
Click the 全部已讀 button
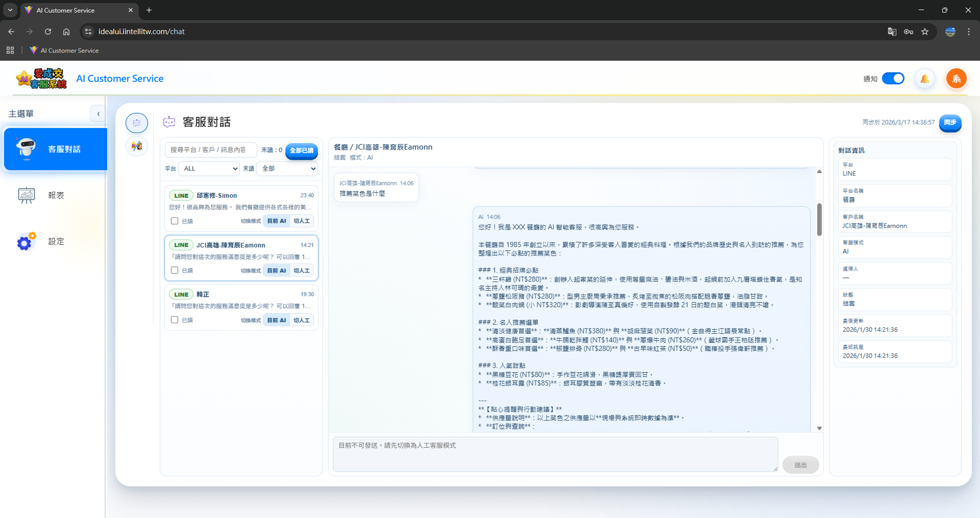tap(301, 150)
